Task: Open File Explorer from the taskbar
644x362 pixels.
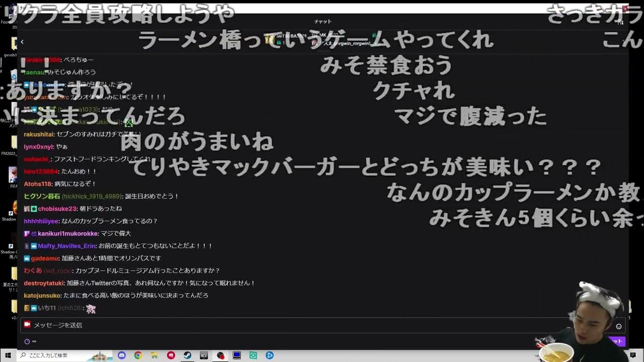Action: [154, 355]
